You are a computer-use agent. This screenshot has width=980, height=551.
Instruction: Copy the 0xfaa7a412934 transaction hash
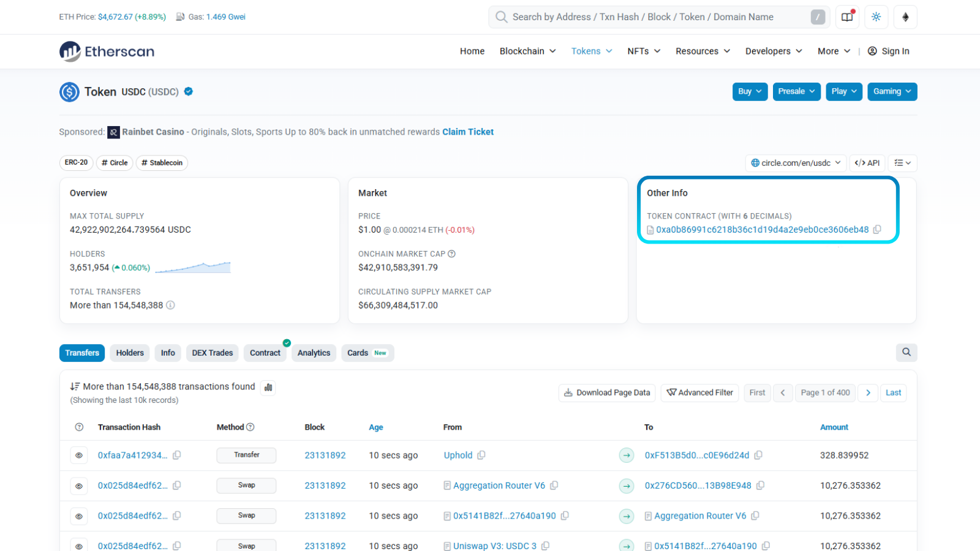click(x=177, y=455)
